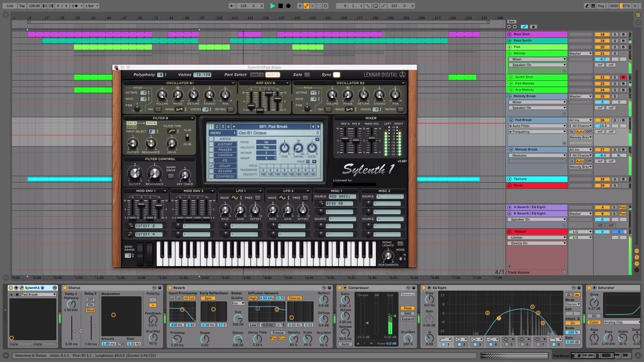Click the Sylenth1 Portamento knob
Image resolution: width=644 pixels, height=362 pixels.
[387, 256]
